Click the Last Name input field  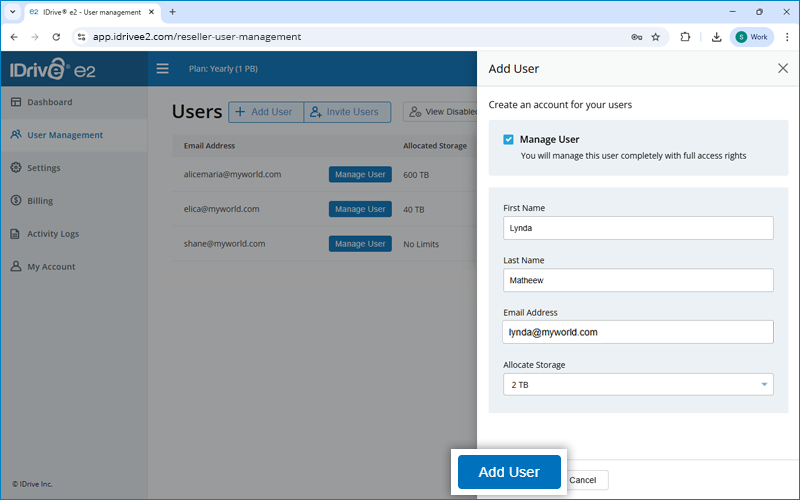tap(638, 280)
